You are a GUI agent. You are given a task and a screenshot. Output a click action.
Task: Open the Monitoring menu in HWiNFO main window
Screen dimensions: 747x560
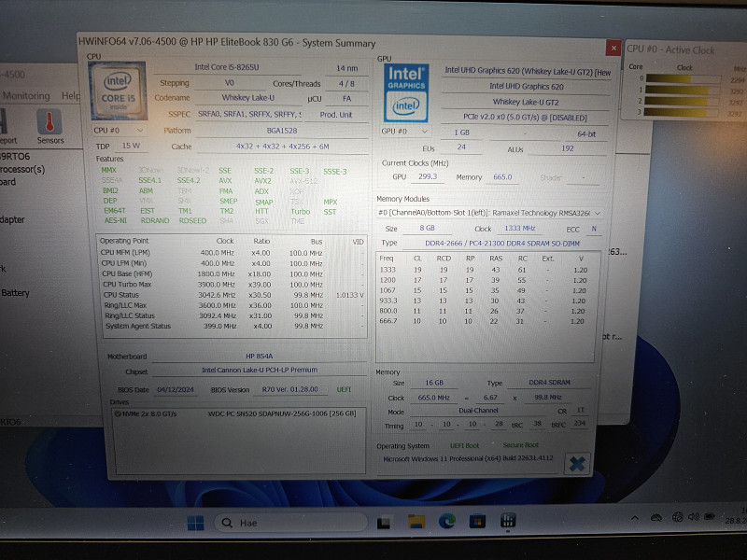[x=26, y=96]
